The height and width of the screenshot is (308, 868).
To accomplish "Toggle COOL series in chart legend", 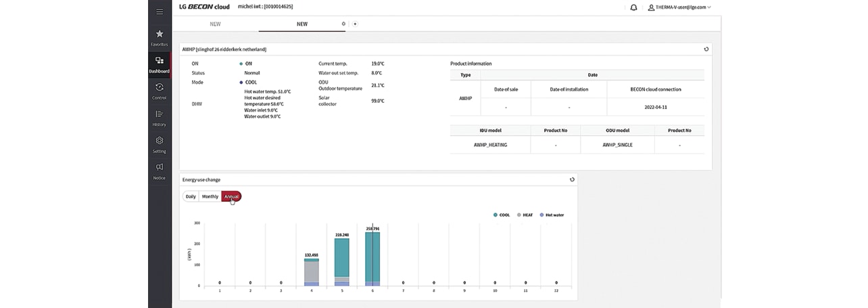I will click(x=502, y=215).
